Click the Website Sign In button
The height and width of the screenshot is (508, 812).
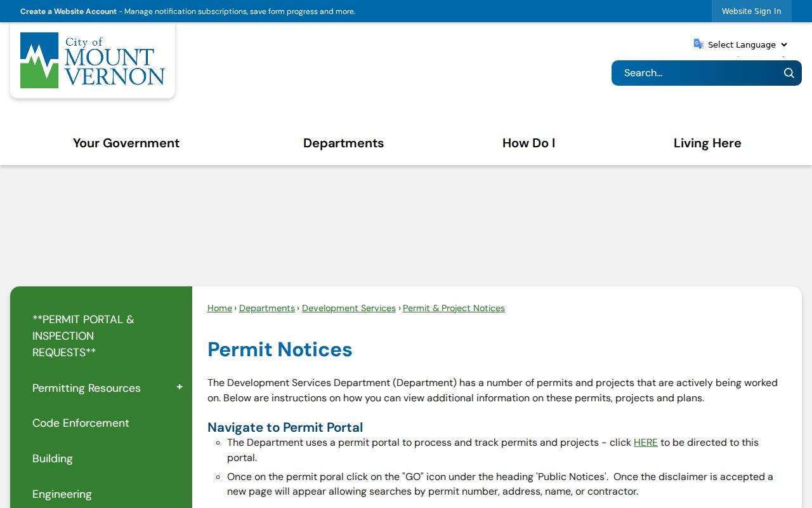(x=751, y=11)
